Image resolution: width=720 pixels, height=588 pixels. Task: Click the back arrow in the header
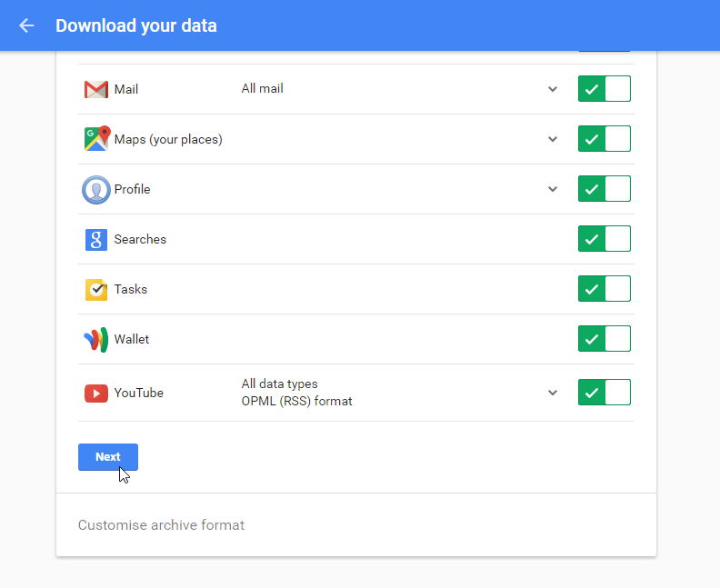(26, 25)
